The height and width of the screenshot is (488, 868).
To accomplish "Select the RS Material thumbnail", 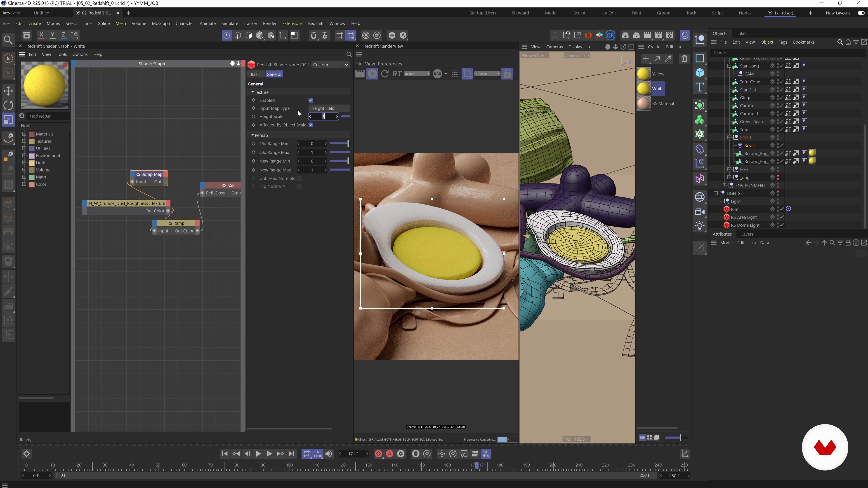I will 643,103.
